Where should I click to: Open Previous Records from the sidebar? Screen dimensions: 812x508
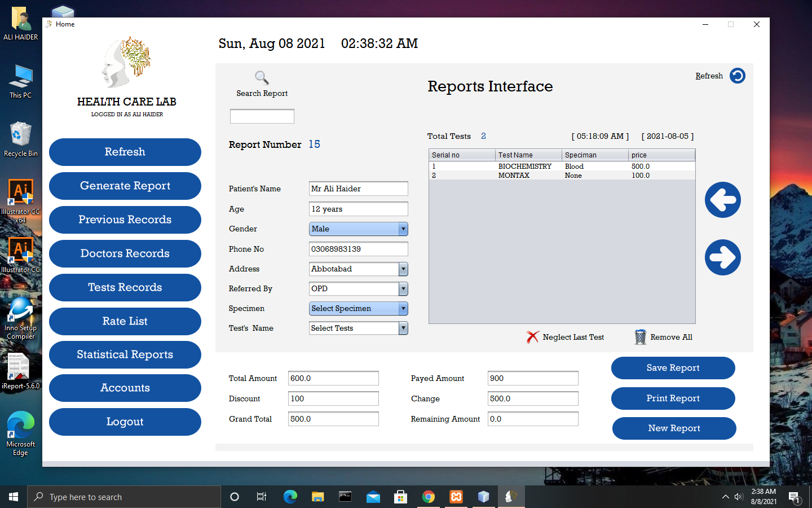coord(125,220)
